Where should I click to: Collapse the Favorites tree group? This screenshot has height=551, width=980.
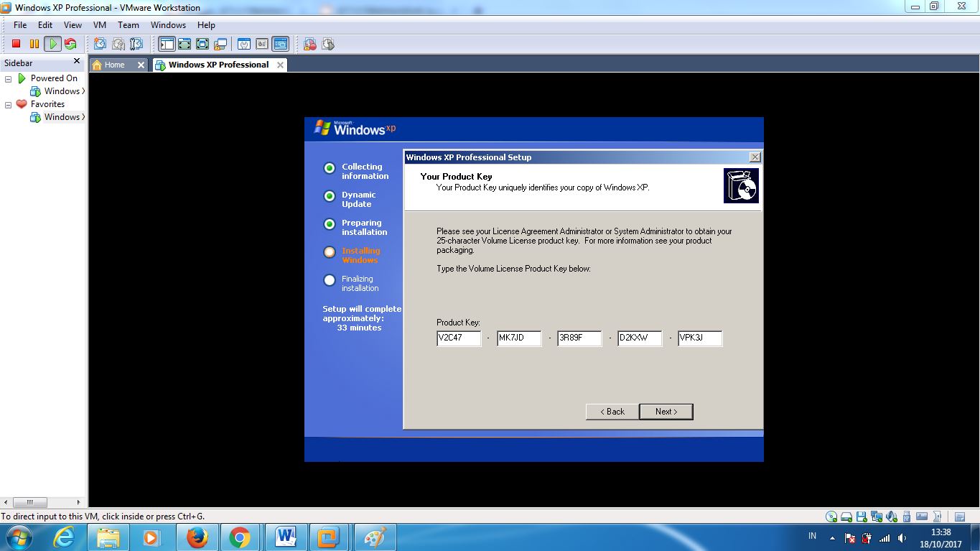9,104
